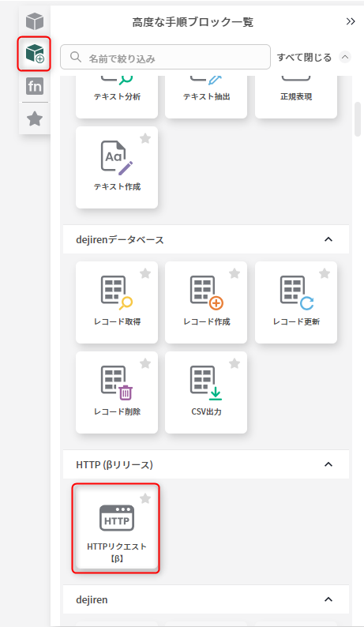Open the favorites star sidebar icon

pos(35,118)
